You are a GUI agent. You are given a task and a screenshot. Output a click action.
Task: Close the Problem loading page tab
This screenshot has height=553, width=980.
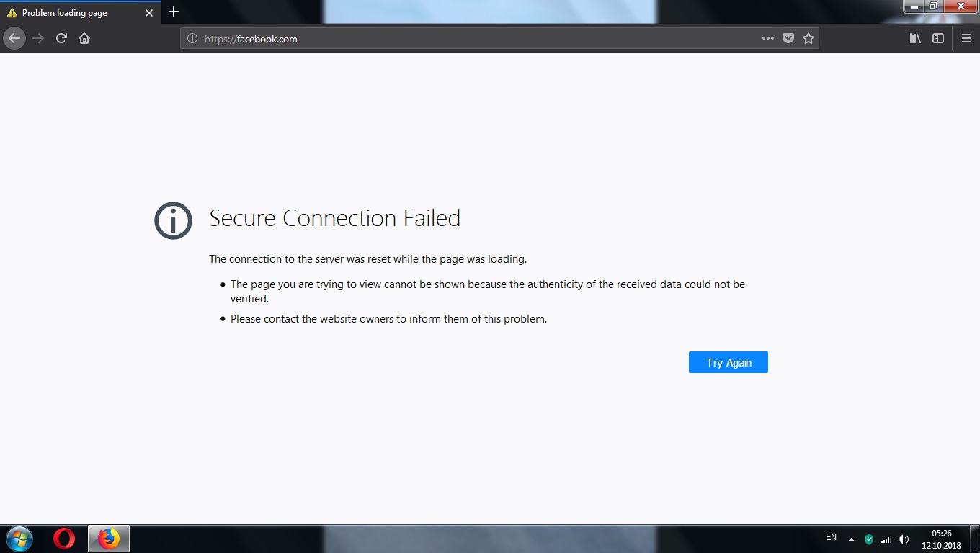[x=148, y=13]
